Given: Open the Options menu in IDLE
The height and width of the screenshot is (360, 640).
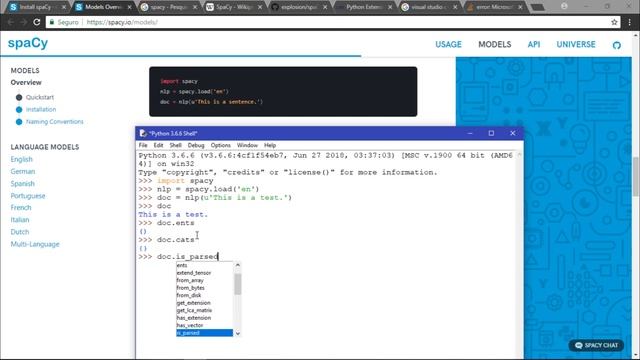Looking at the screenshot, I should [220, 145].
